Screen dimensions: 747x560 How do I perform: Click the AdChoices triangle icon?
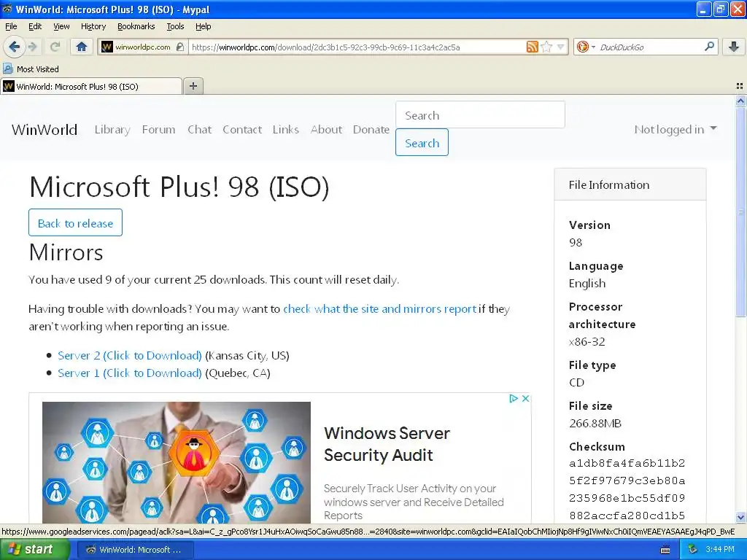(514, 399)
